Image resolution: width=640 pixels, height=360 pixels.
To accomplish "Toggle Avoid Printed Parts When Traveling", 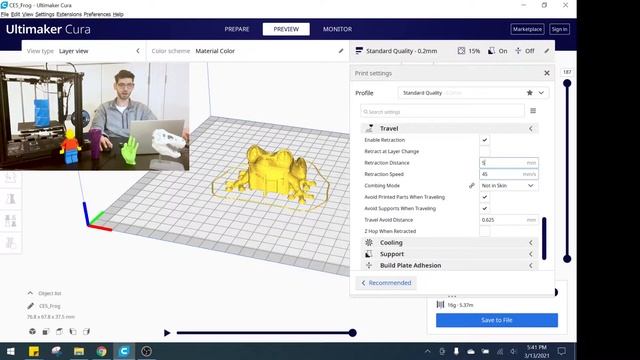I will pyautogui.click(x=484, y=197).
